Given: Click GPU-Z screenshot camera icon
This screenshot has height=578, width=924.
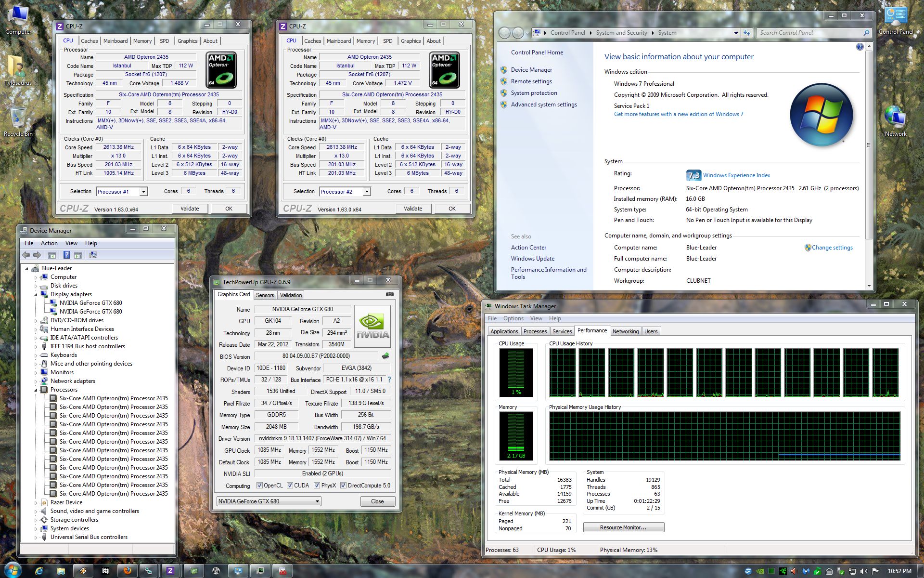Looking at the screenshot, I should click(x=389, y=294).
